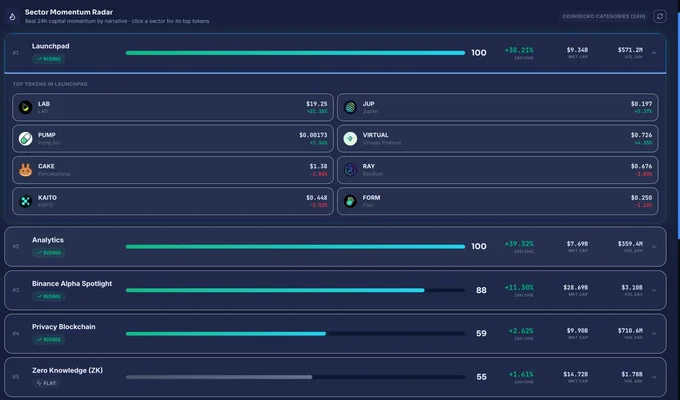The width and height of the screenshot is (680, 400).
Task: Click the $0.197 JUP price
Action: [641, 104]
